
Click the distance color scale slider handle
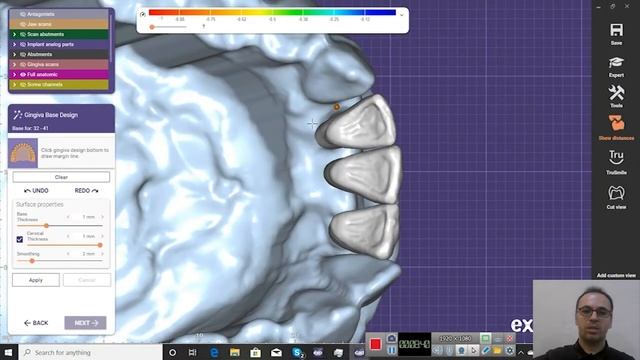(152, 27)
